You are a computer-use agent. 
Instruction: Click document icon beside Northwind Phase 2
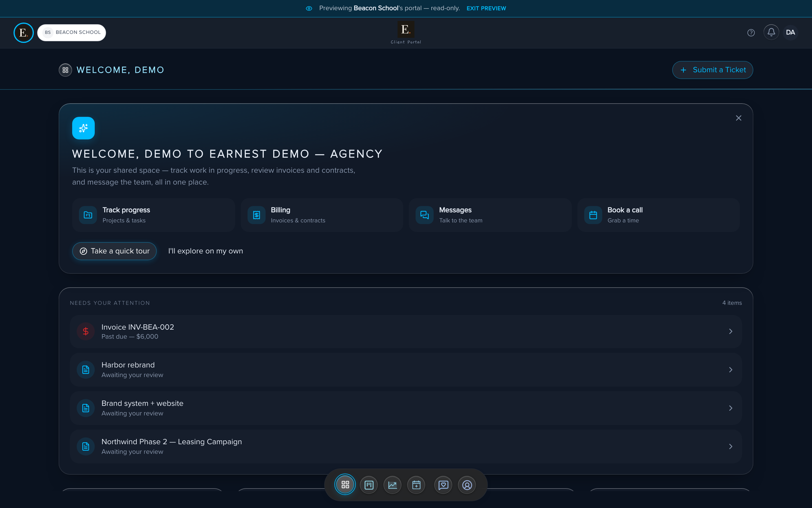(x=85, y=446)
